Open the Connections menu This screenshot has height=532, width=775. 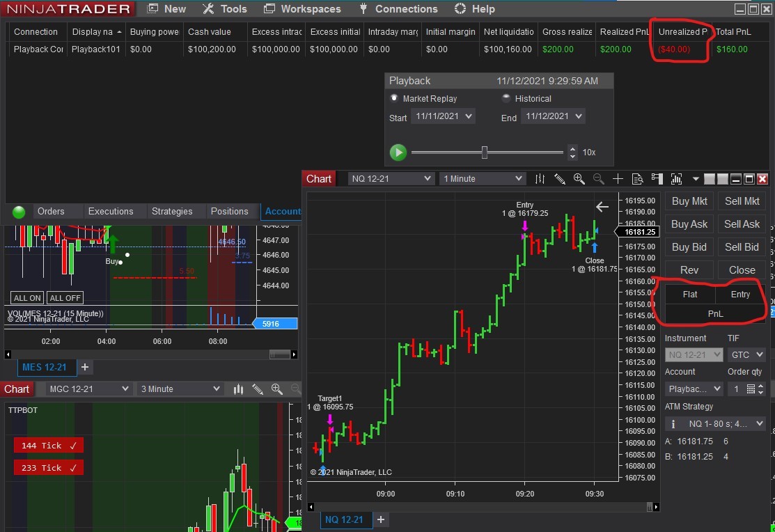point(398,9)
